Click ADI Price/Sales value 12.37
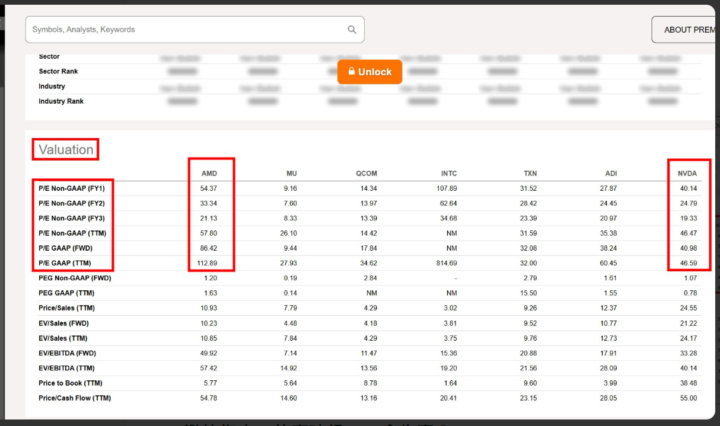 (x=608, y=308)
